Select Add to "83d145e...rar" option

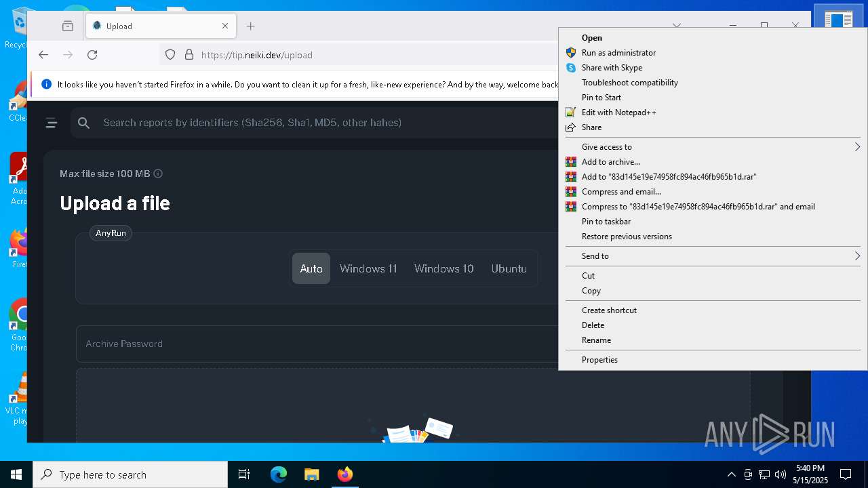click(x=712, y=177)
